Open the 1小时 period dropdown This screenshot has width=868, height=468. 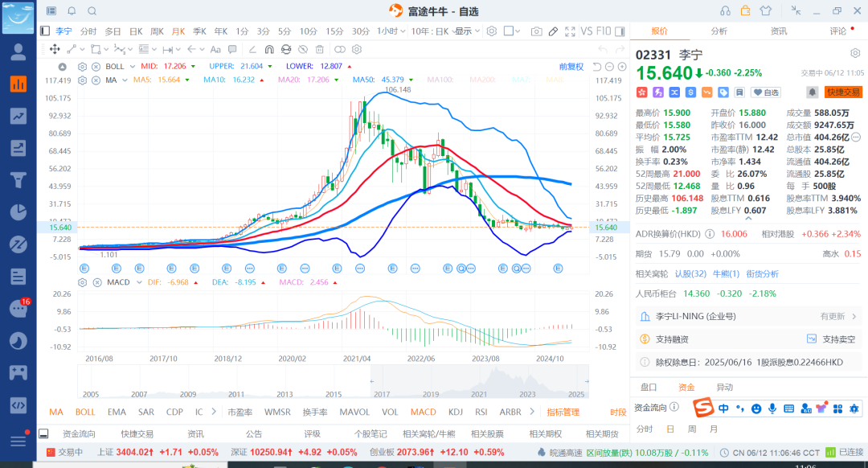coord(391,31)
